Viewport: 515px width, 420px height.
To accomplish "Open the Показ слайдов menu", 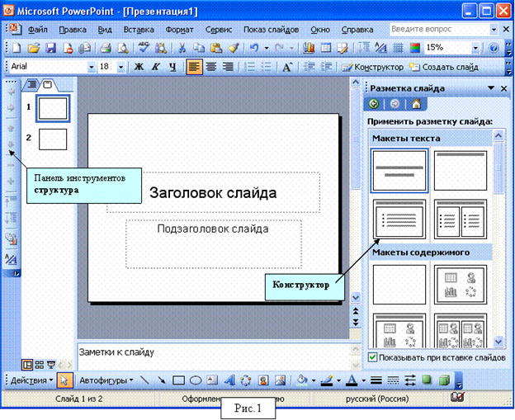I will pyautogui.click(x=271, y=30).
